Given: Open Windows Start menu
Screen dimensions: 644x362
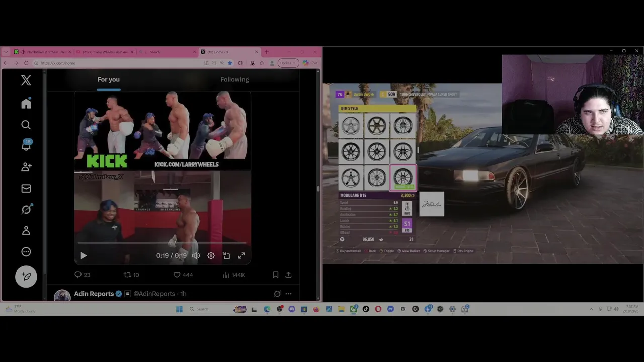Looking at the screenshot, I should coord(179,309).
